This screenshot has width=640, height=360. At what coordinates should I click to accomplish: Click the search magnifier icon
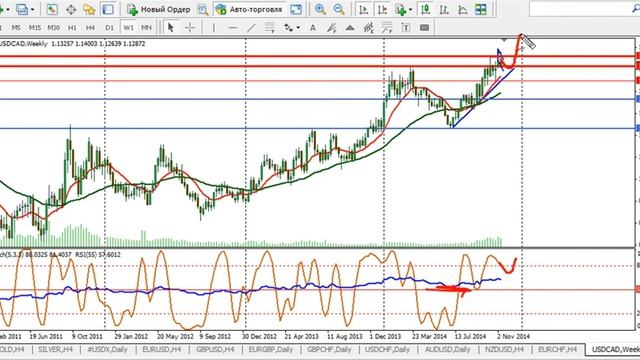(x=636, y=9)
